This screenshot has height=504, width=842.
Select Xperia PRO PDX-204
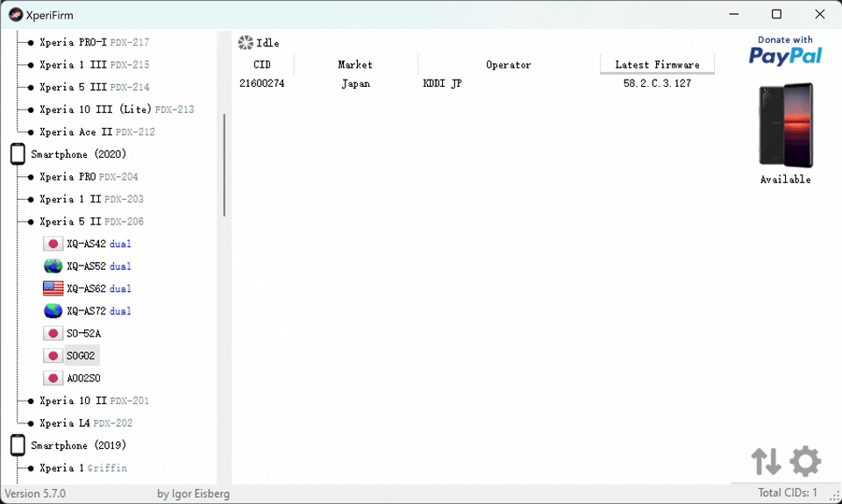[x=89, y=176]
